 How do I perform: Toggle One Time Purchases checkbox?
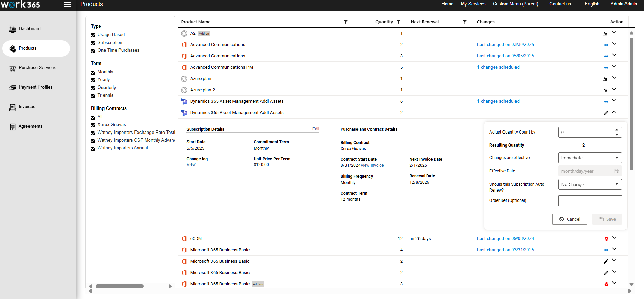93,51
